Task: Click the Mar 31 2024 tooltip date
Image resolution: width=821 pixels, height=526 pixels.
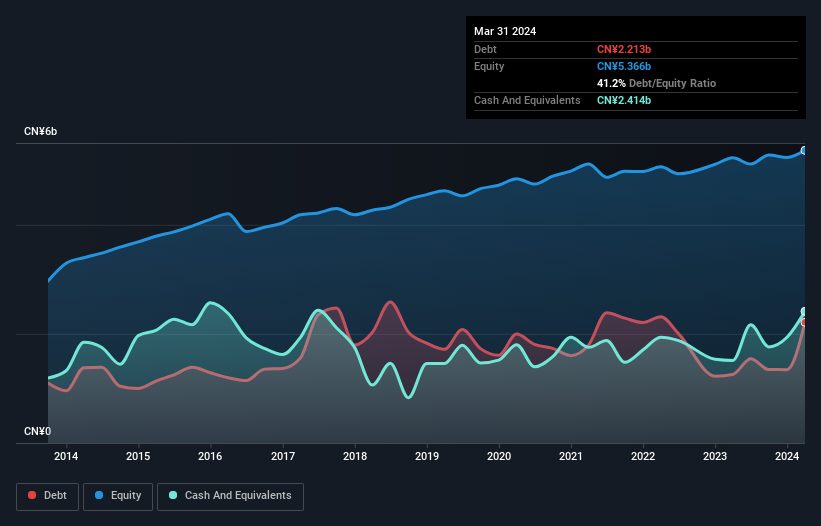Action: pyautogui.click(x=505, y=31)
